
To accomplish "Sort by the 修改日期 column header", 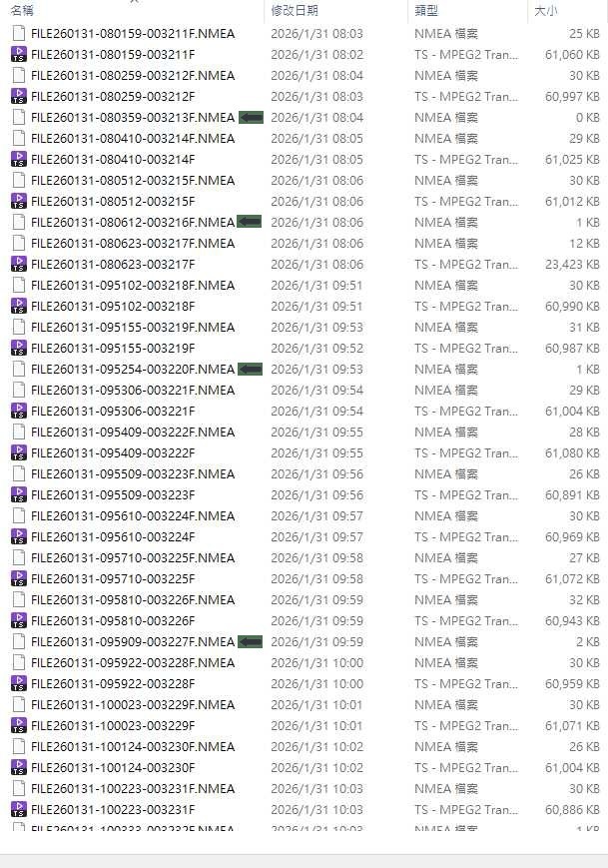I will point(295,10).
